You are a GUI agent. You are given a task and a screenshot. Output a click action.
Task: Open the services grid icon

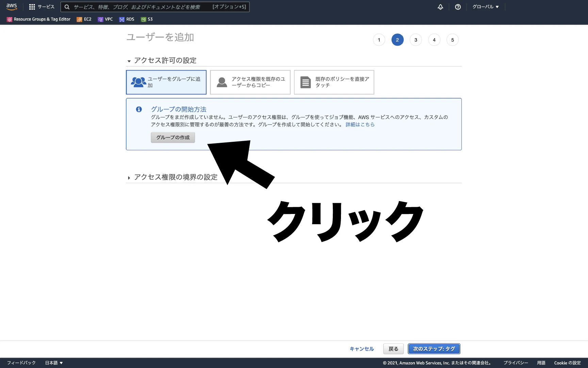[x=32, y=7]
